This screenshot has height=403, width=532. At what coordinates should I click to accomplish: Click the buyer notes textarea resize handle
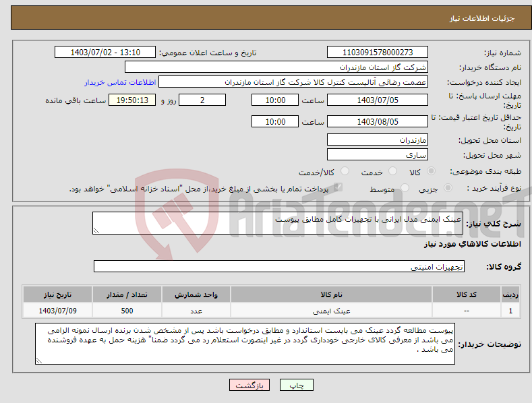pos(39,361)
